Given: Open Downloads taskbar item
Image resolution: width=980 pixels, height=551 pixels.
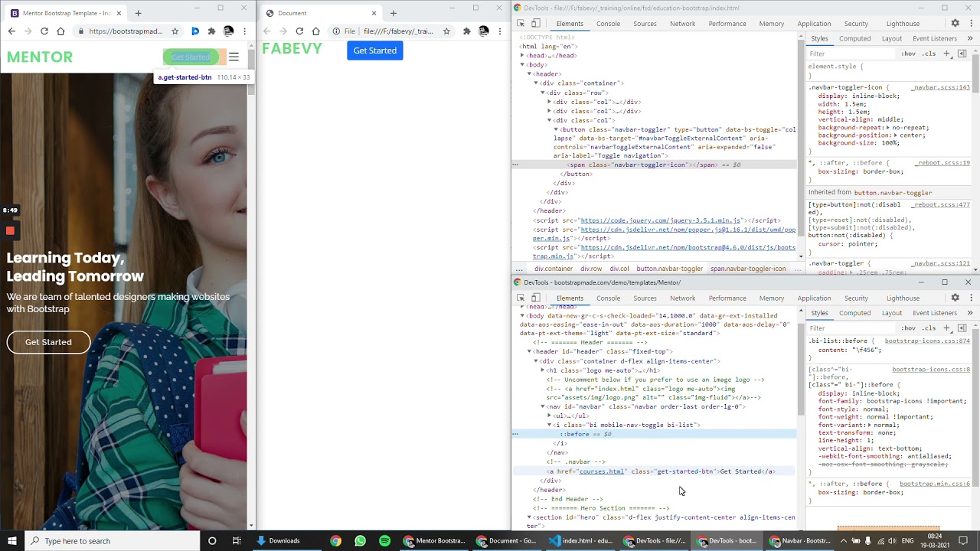Looking at the screenshot, I should tap(285, 541).
